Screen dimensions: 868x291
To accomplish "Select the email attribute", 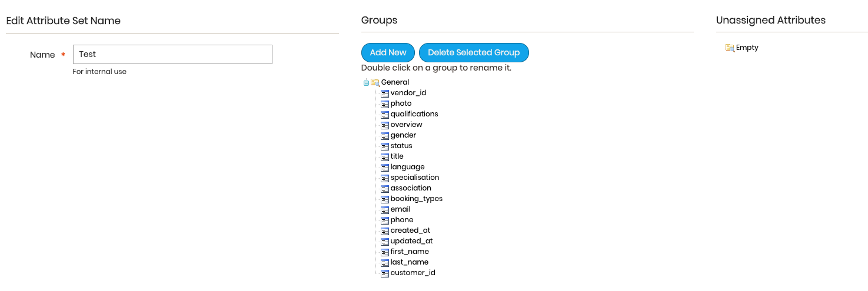I will click(x=400, y=209).
